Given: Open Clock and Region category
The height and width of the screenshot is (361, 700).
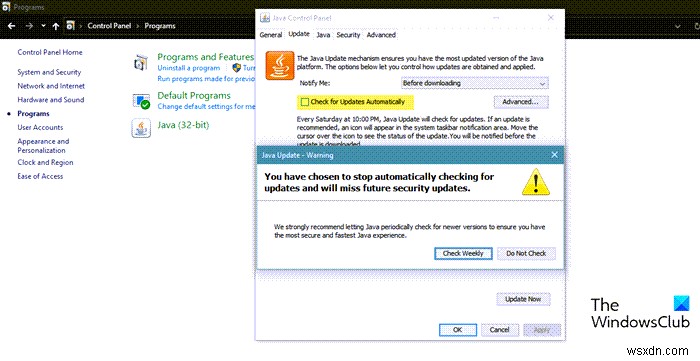Looking at the screenshot, I should click(45, 162).
